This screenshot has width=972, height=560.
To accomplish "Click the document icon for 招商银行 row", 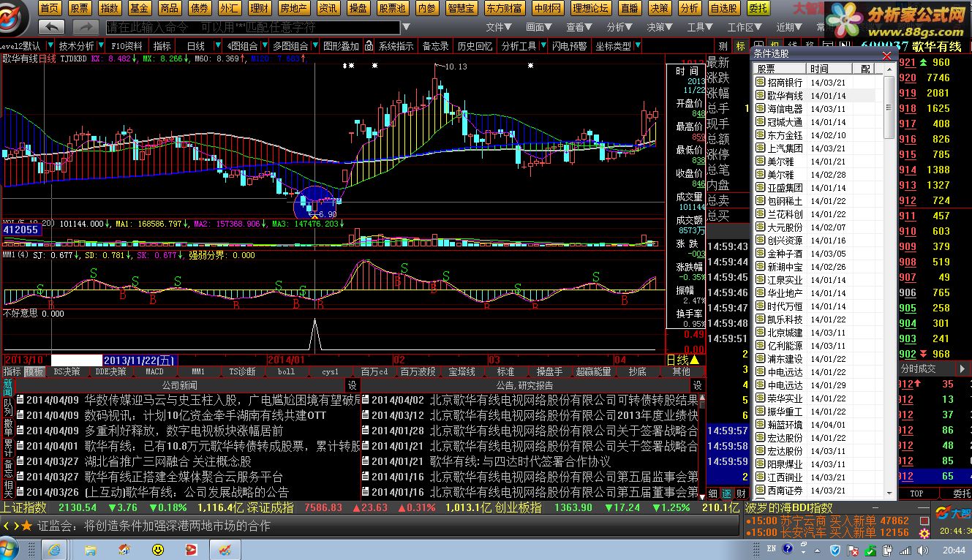I will (761, 83).
